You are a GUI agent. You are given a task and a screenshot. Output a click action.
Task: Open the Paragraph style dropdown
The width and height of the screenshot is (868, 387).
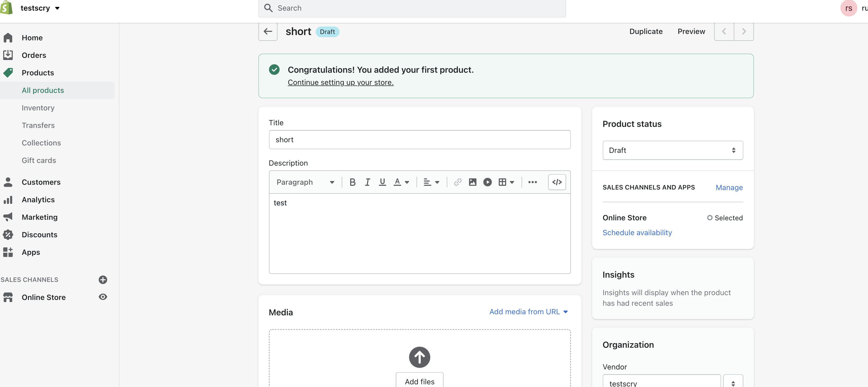click(305, 182)
